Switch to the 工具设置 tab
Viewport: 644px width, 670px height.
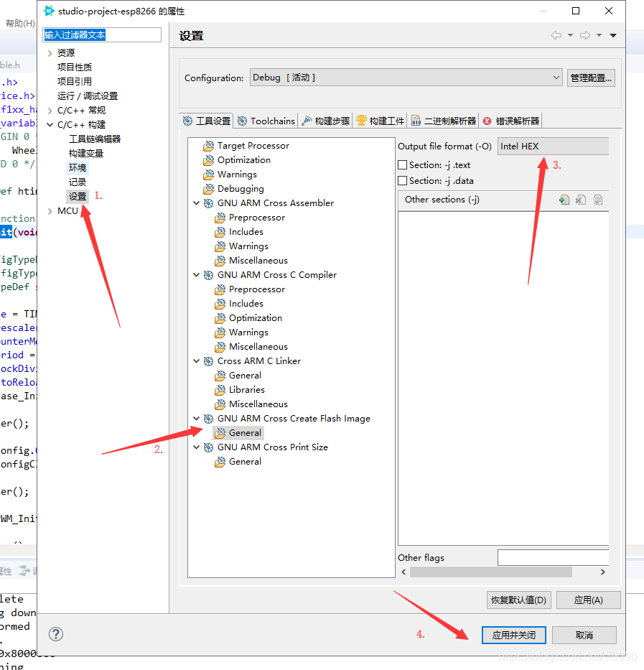click(x=207, y=121)
